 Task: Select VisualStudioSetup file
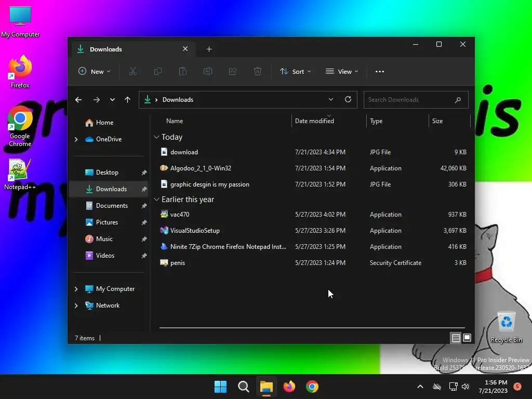click(x=312, y=230)
